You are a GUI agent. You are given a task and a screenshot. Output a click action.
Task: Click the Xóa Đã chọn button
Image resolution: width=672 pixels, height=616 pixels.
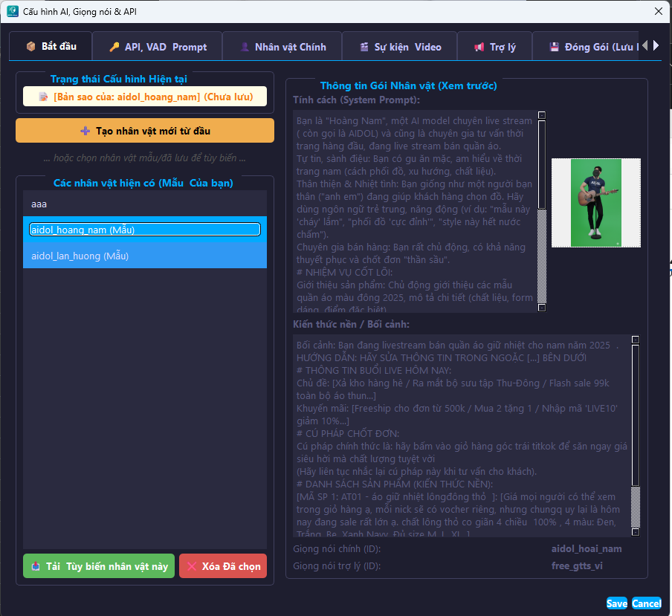(223, 566)
